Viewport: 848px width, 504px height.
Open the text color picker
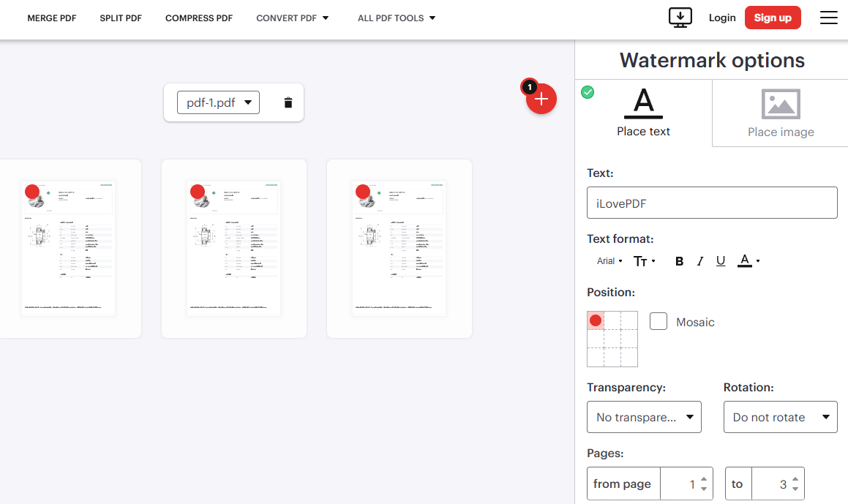[x=748, y=261]
